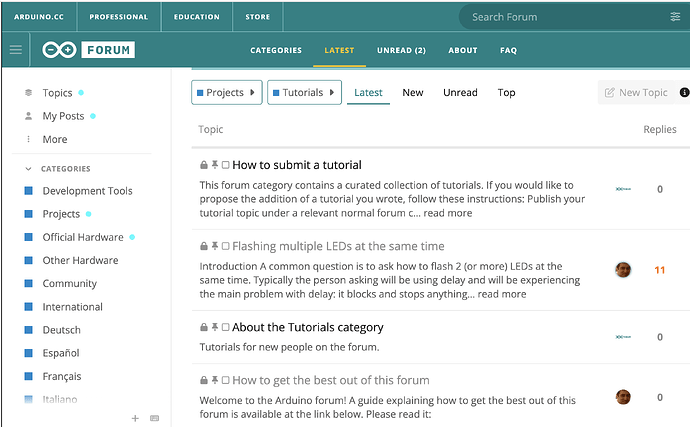Open Other Hardware category in sidebar

pos(80,260)
